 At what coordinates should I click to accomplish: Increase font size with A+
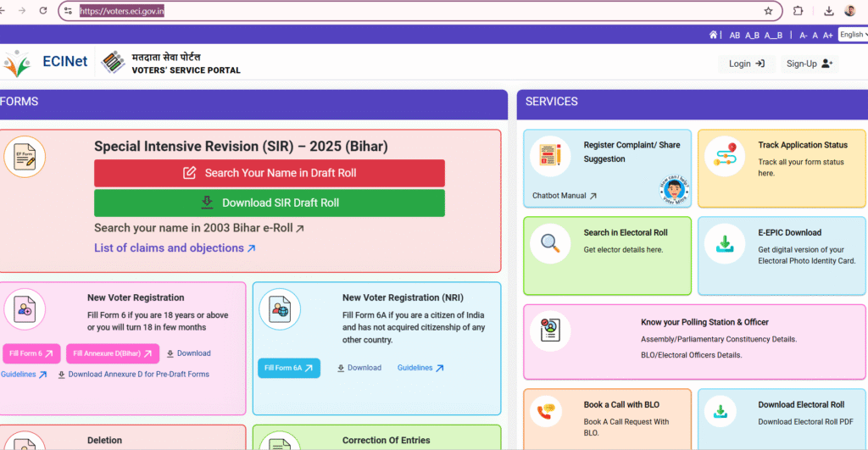click(827, 36)
